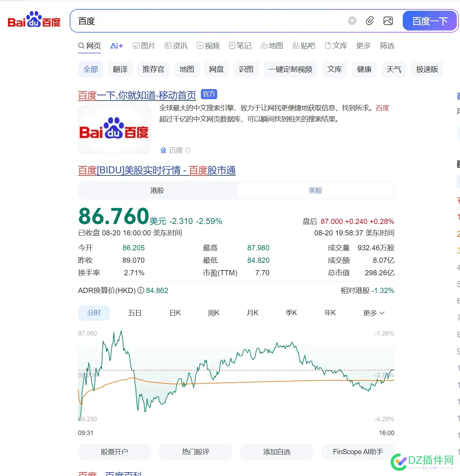Click the 官方 badge
460x476 pixels.
coord(209,94)
